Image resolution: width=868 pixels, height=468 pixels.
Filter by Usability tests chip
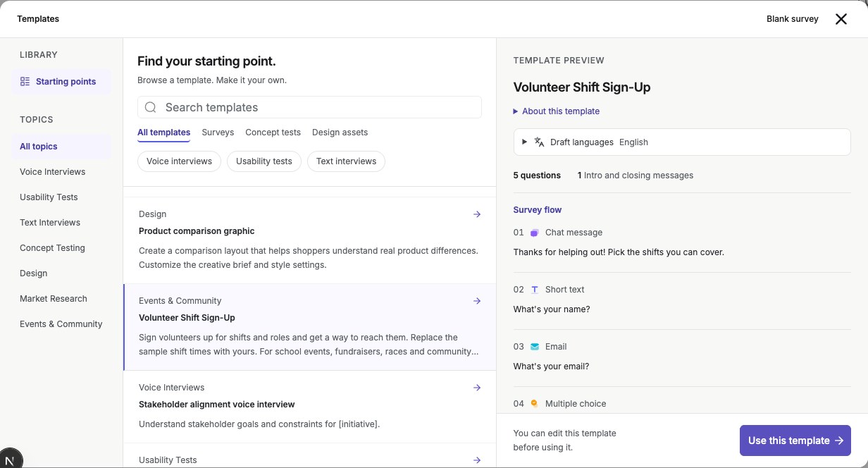(x=264, y=161)
